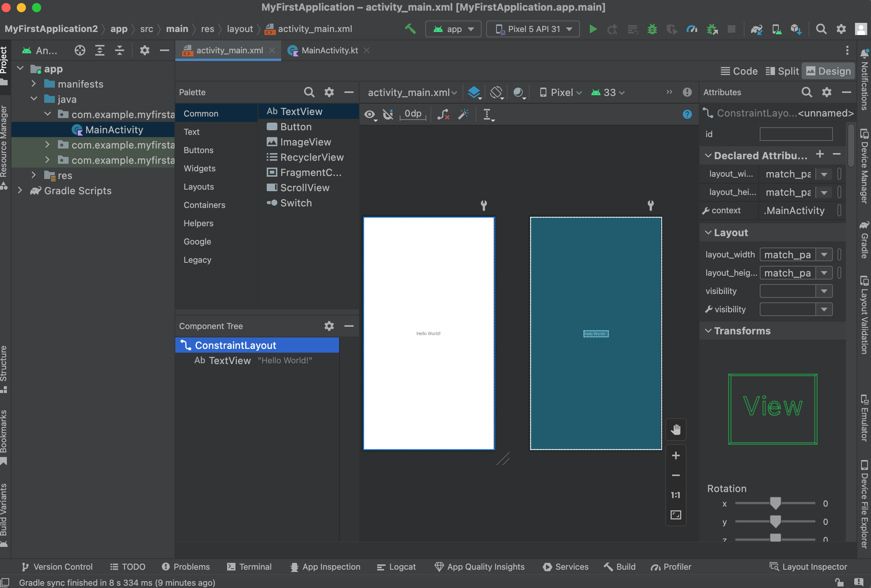The width and height of the screenshot is (871, 588).
Task: Select the Pan hand tool
Action: [676, 430]
